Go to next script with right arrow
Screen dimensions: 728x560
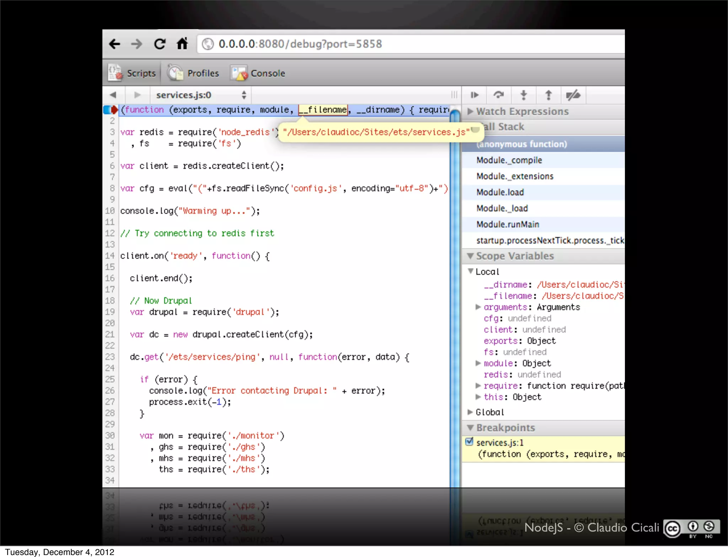137,95
